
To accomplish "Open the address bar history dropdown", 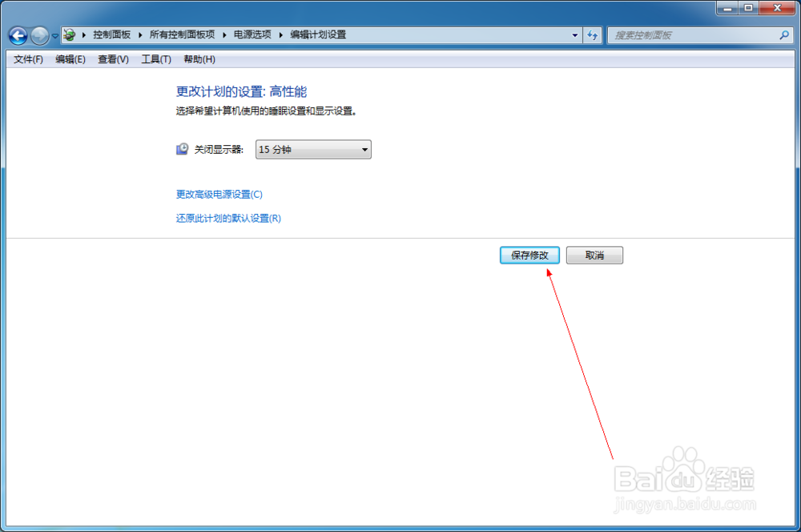I will tap(574, 35).
